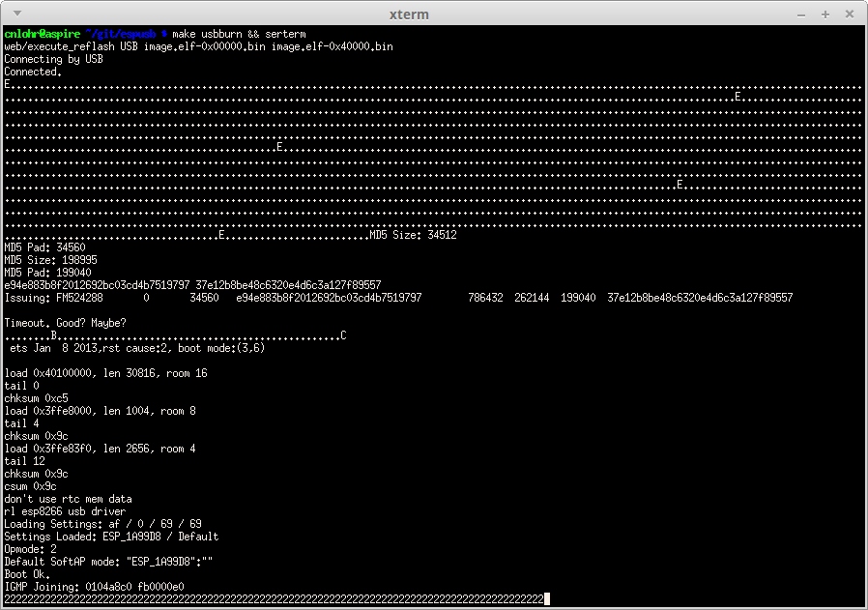The height and width of the screenshot is (610, 868).
Task: Click the letter 'B' in the short dotted line
Action: pos(54,335)
